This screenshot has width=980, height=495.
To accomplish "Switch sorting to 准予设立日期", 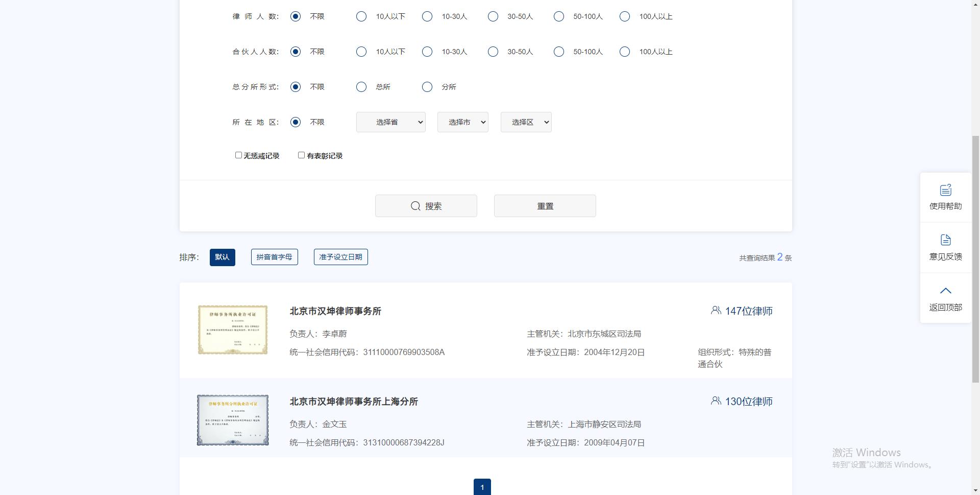I will click(x=340, y=257).
